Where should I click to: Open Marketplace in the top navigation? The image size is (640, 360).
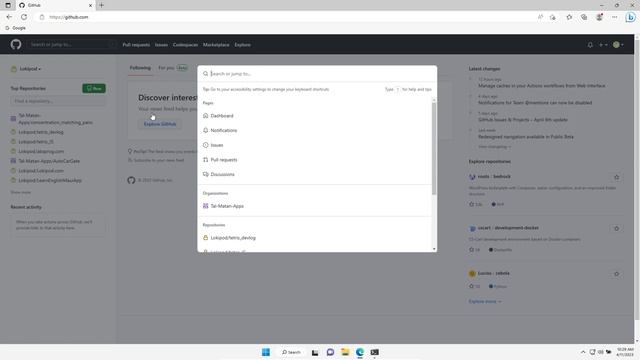[x=216, y=45]
